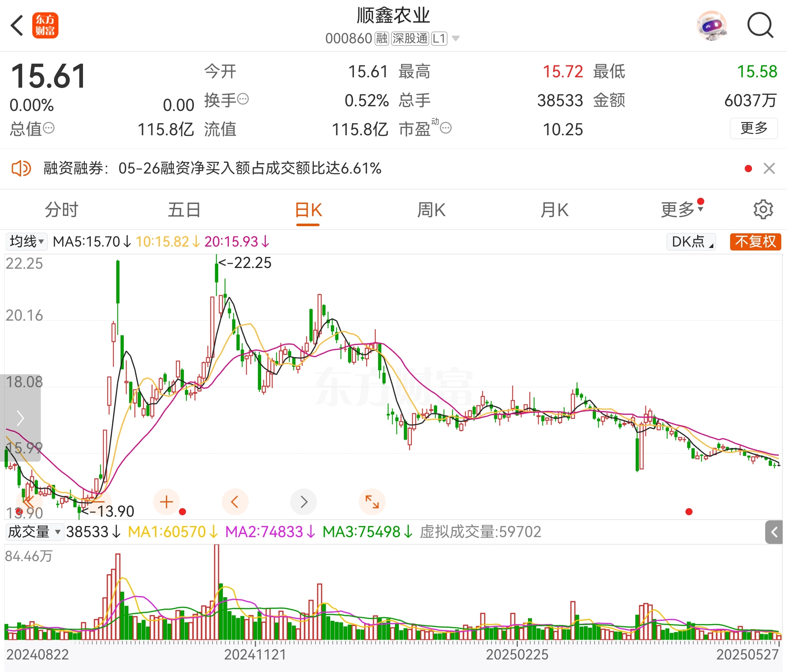Screen dimensions: 787x672
Task: Tap the 融 margin trading badge
Action: [x=382, y=38]
